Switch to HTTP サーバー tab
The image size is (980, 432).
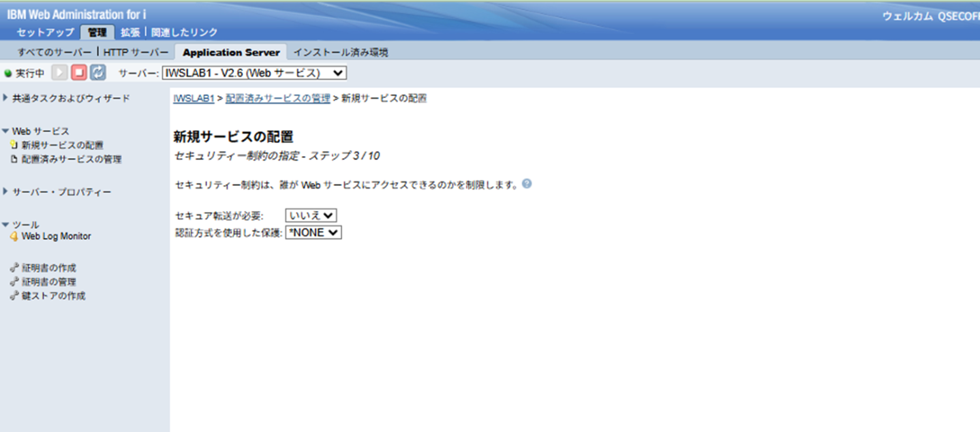(x=136, y=52)
